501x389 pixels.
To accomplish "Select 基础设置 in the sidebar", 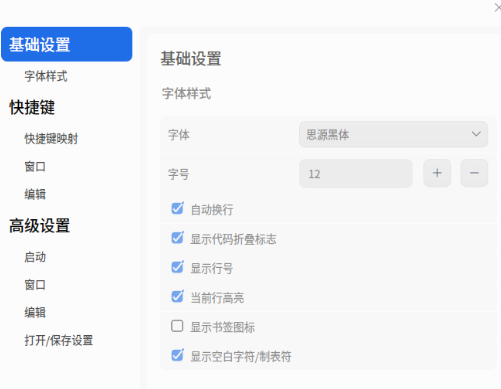I will tap(67, 44).
